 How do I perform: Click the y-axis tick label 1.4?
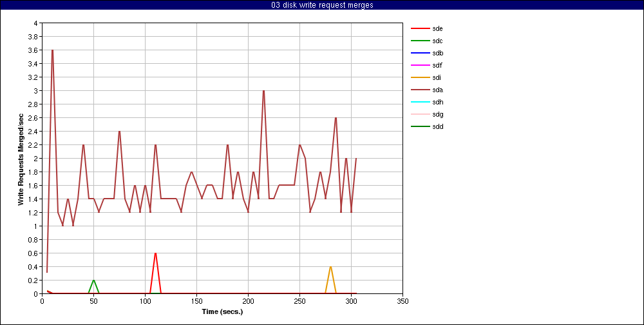(33, 199)
